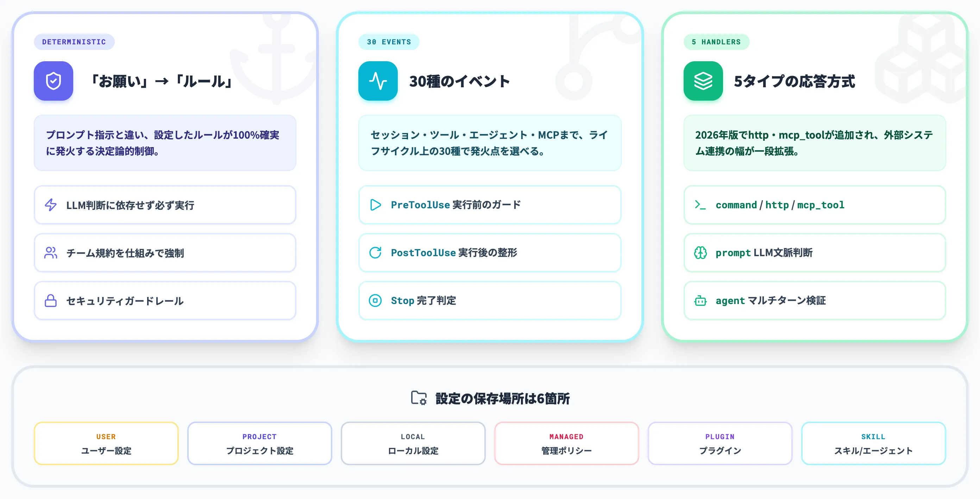The image size is (980, 499).
Task: Click the folder gear icon beside 設定の保存場所
Action: point(419,398)
